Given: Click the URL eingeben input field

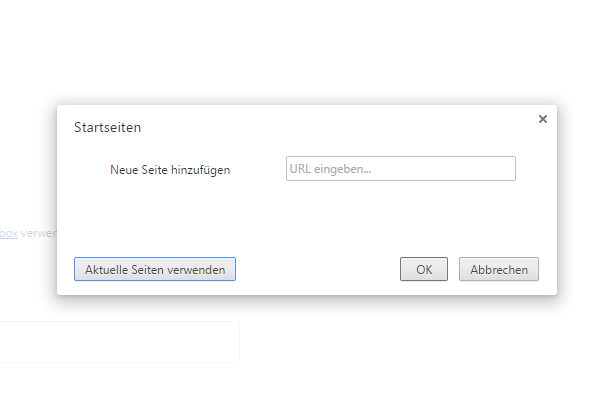Looking at the screenshot, I should click(400, 169).
